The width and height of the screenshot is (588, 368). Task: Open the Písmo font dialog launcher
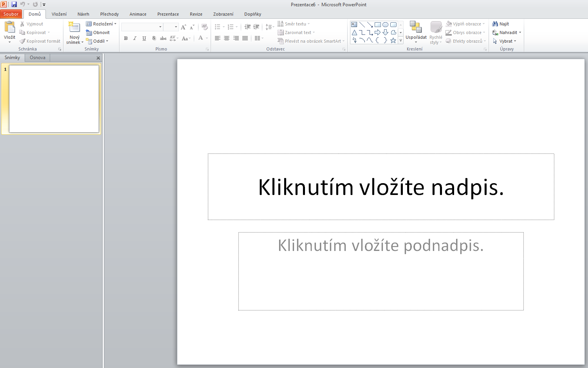click(207, 49)
